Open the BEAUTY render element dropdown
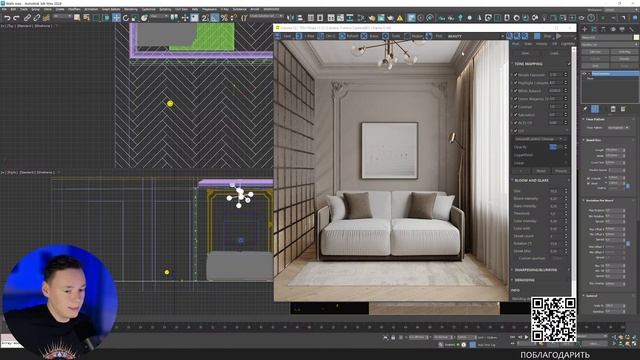This screenshot has height=360, width=640. (476, 36)
